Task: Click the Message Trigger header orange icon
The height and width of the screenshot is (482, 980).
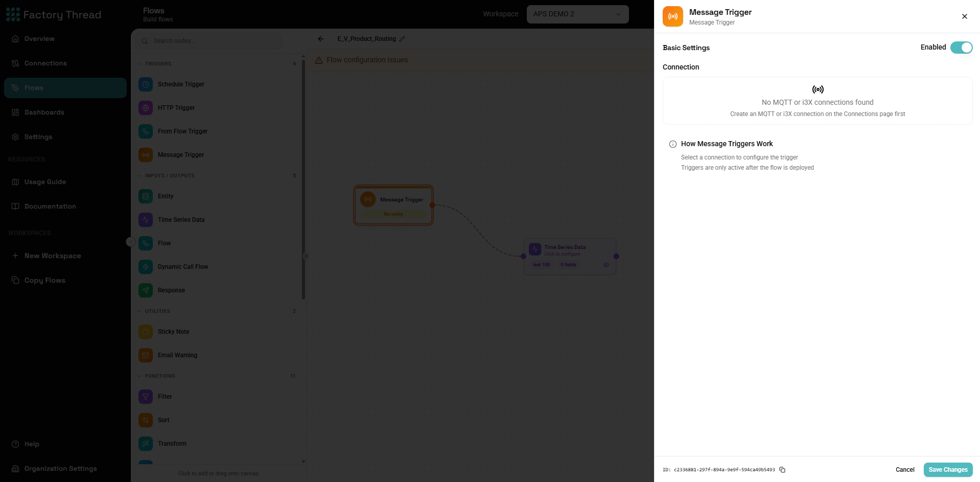Action: (x=672, y=16)
